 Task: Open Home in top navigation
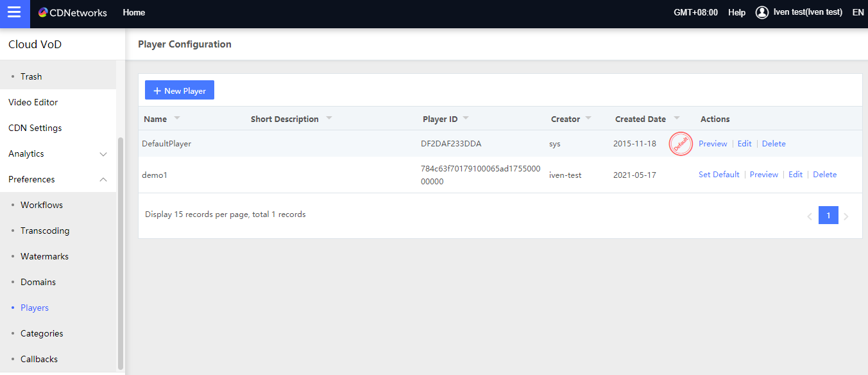133,13
